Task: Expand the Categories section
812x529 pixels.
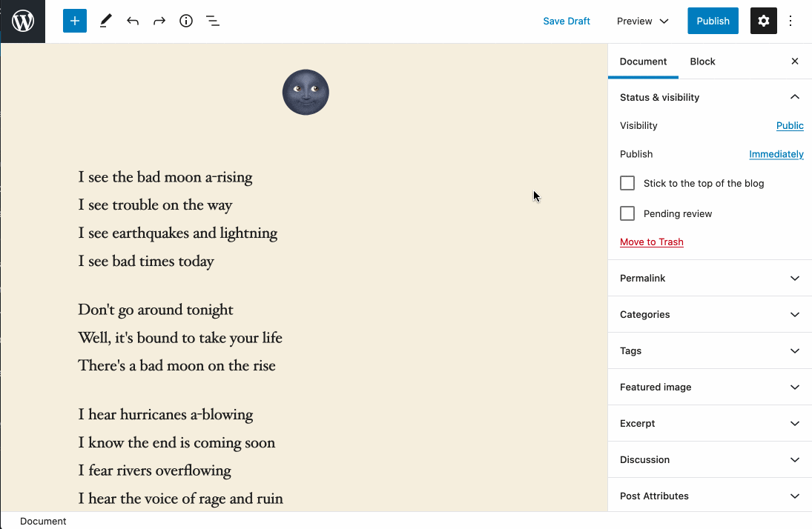Action: (709, 314)
